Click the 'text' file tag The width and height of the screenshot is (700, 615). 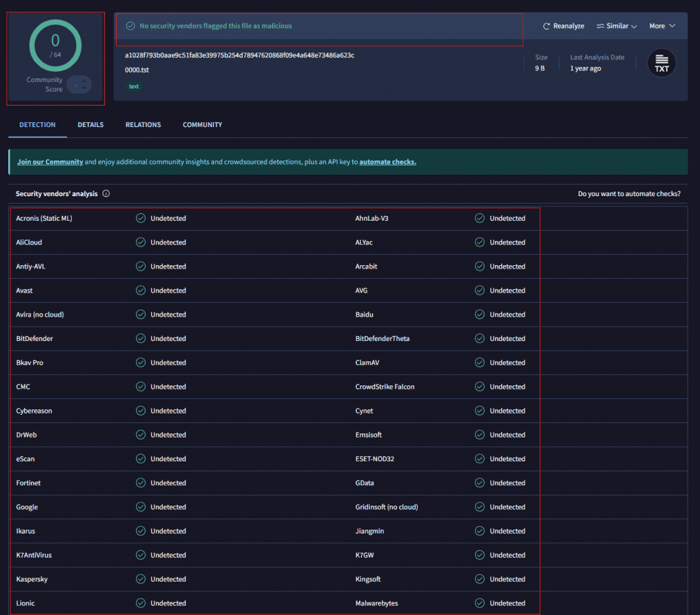tap(133, 87)
